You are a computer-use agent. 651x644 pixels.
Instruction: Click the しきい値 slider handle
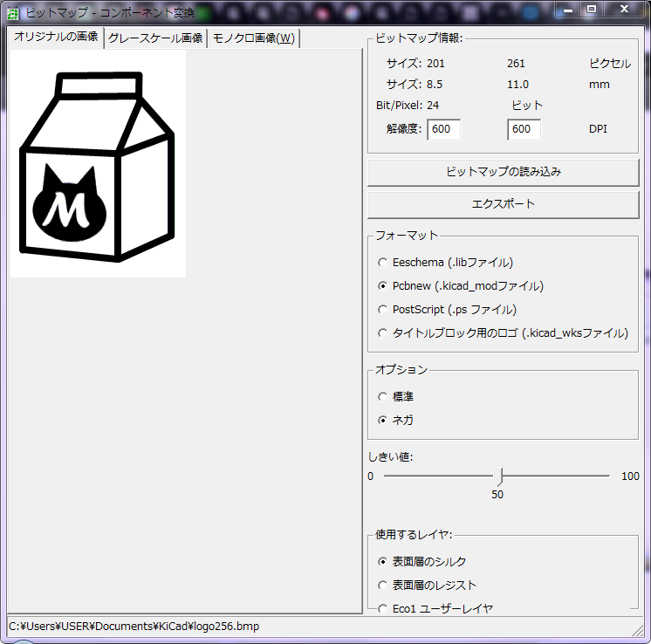click(497, 476)
